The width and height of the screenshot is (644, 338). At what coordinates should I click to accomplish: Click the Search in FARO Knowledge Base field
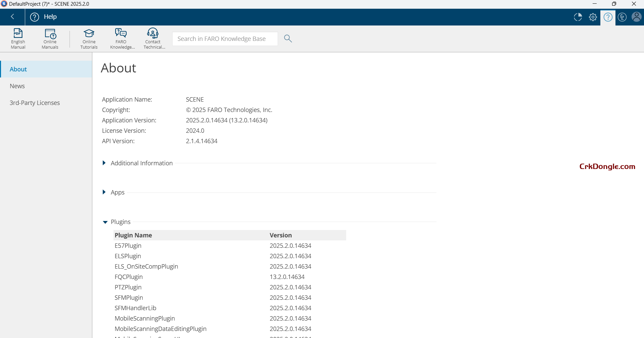click(225, 39)
